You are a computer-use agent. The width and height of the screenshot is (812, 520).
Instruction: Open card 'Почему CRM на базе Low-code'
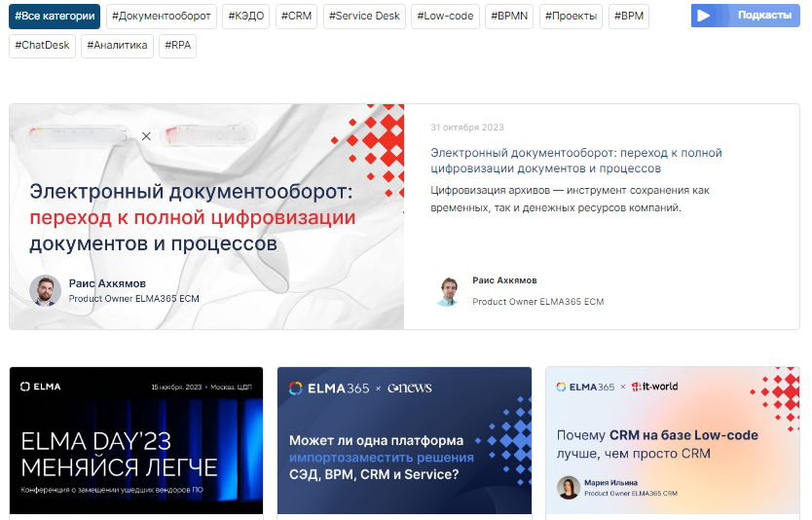point(673,441)
